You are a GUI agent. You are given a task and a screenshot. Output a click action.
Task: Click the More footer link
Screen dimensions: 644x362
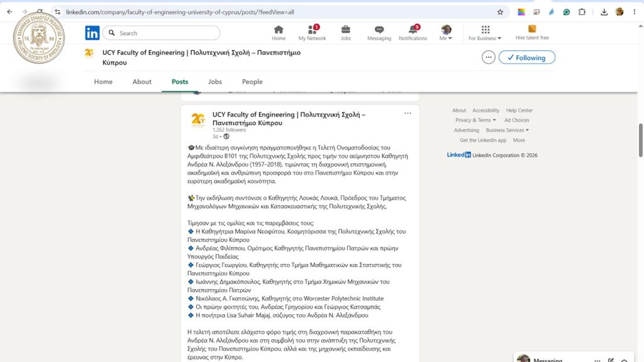(x=519, y=140)
